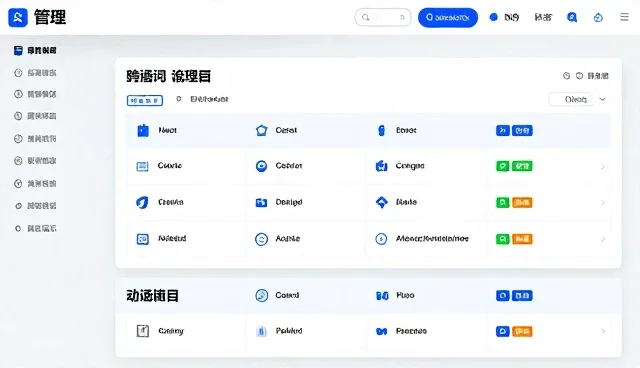
Task: Select the blue outlined tag tab under card title
Action: coord(145,100)
